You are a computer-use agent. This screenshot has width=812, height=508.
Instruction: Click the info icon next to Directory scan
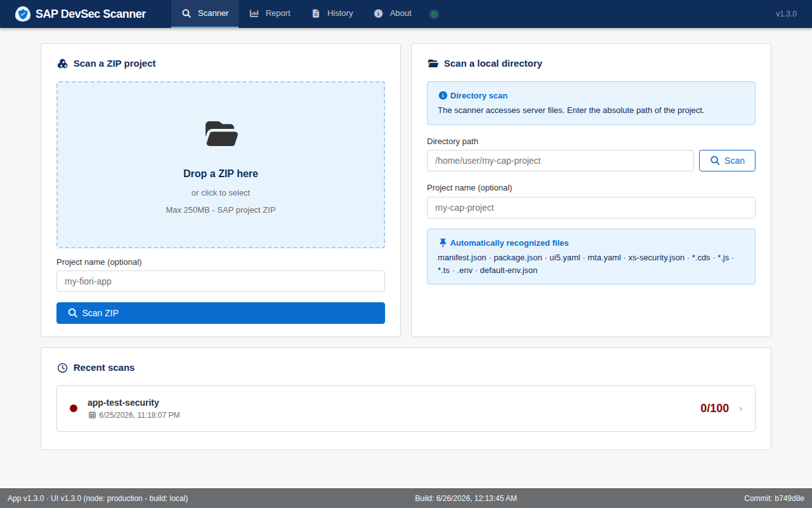(x=443, y=96)
